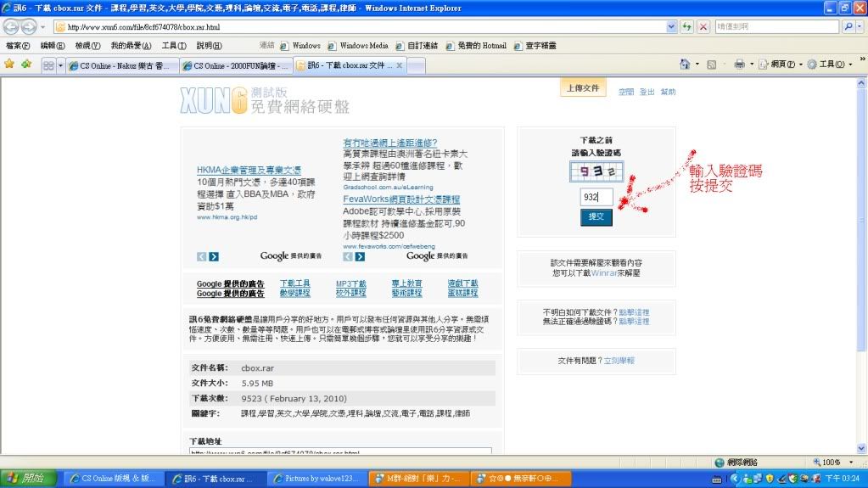
Task: Switch to CS Online - 2000FUN tab
Action: (x=237, y=65)
